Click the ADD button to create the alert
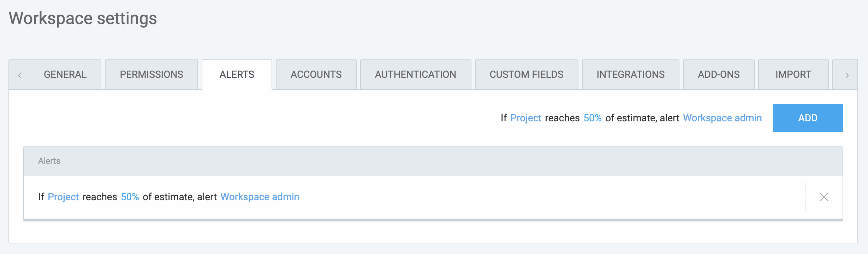 click(808, 118)
